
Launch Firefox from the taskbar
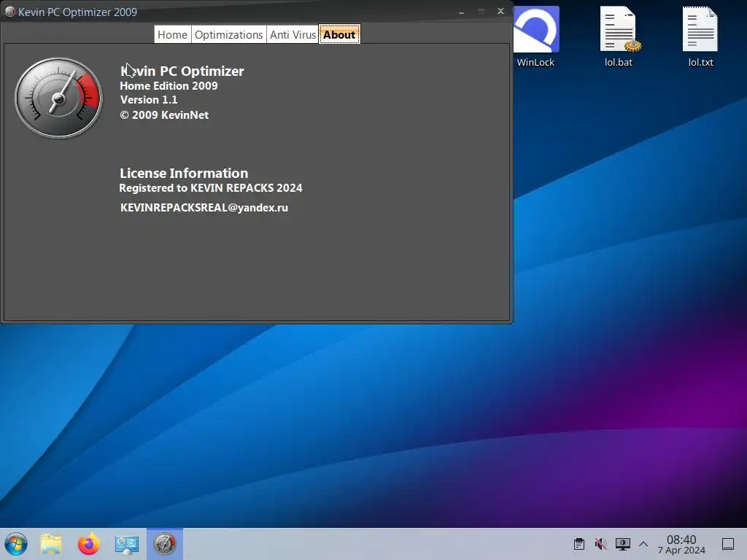coord(88,544)
